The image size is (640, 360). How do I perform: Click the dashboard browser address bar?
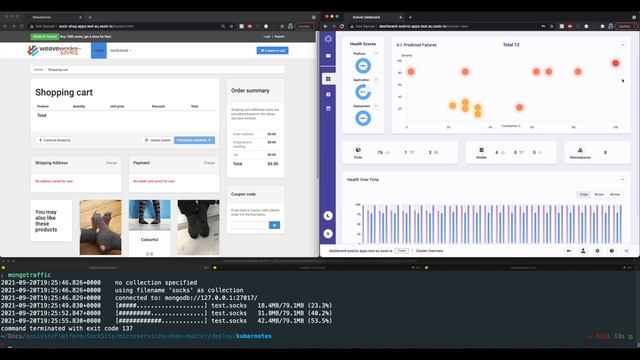tap(445, 26)
